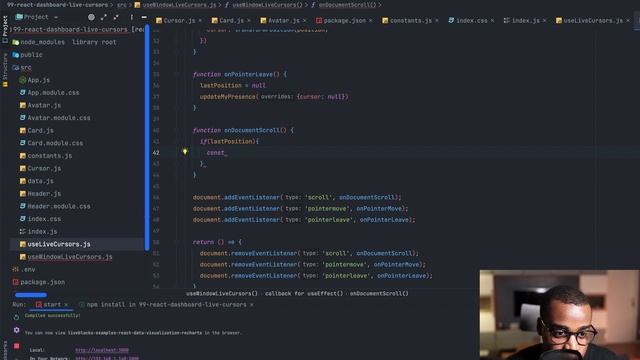Click callback for useEffect() in bottom breadcrumb
Image resolution: width=640 pixels, height=360 pixels.
click(x=304, y=293)
